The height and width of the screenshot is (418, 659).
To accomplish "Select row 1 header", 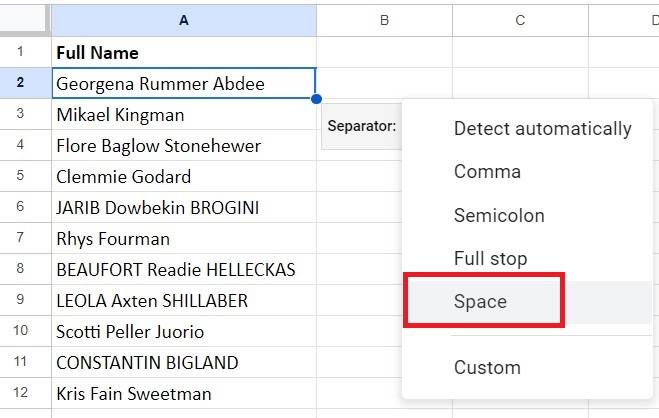I will click(x=25, y=52).
